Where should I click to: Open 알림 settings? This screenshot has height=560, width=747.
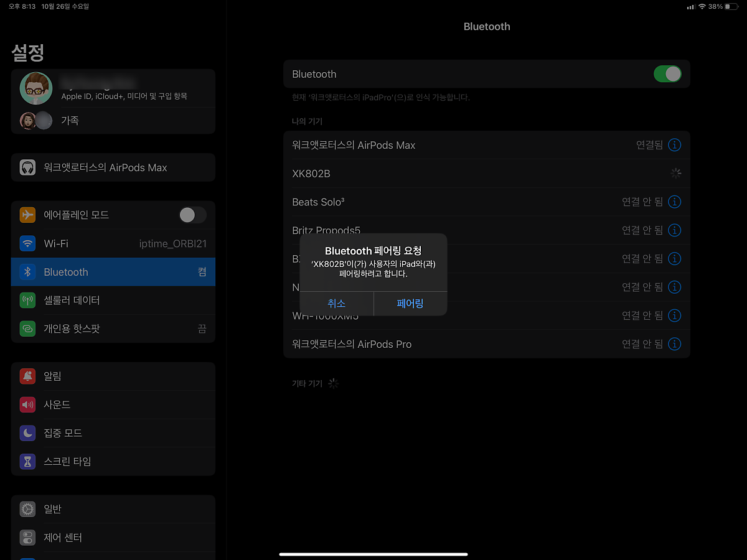pos(113,376)
